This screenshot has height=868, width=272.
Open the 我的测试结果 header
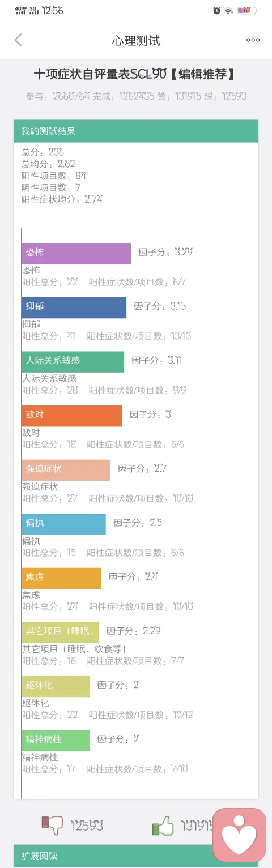coord(136,131)
